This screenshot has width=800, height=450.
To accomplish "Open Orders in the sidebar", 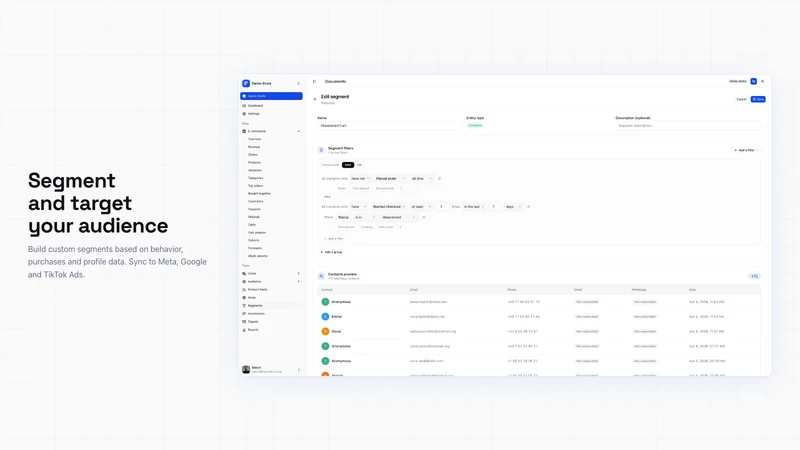I will [x=253, y=155].
